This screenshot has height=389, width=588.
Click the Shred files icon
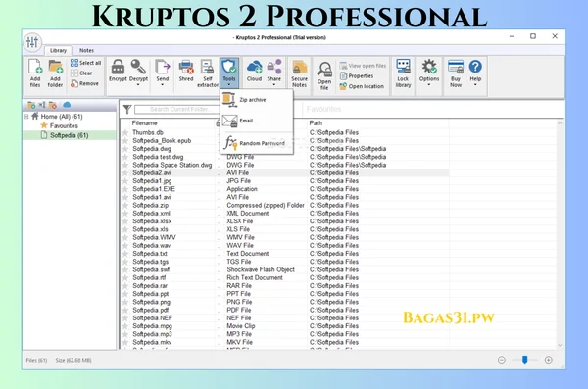[x=186, y=67]
